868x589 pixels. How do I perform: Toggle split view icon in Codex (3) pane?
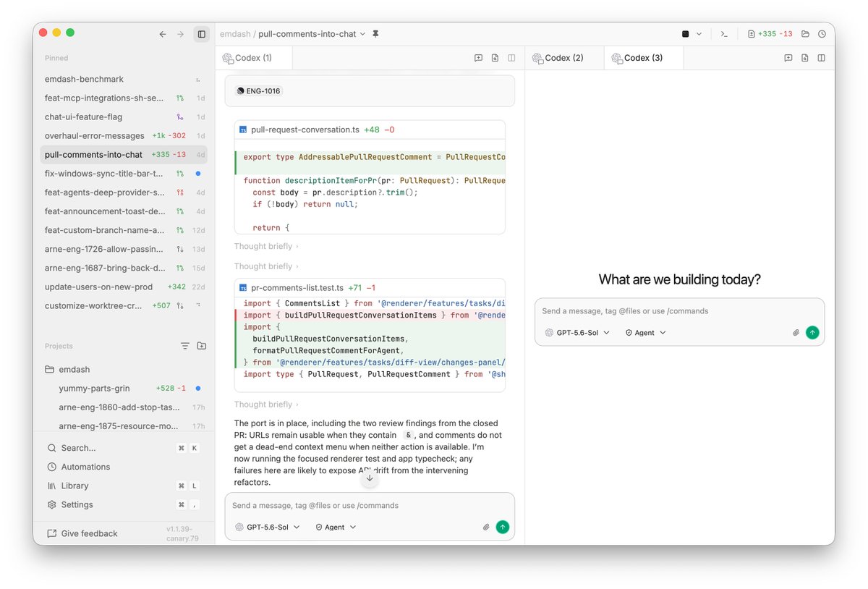tap(822, 58)
